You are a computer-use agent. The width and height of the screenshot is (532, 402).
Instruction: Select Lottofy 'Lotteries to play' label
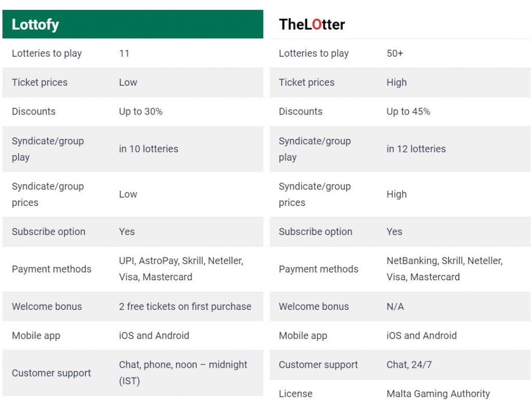click(47, 54)
